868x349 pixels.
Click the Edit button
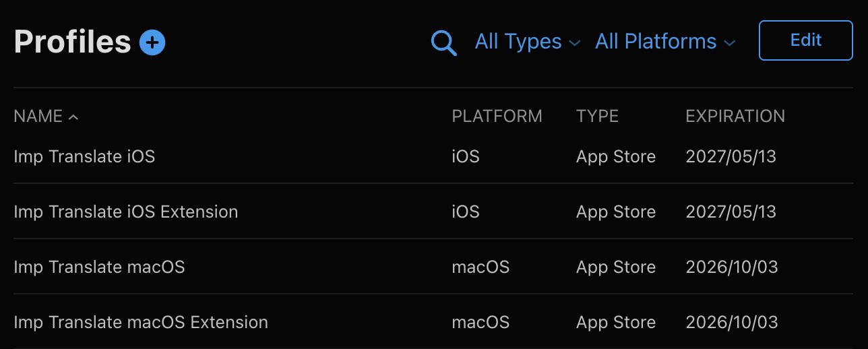[x=806, y=40]
